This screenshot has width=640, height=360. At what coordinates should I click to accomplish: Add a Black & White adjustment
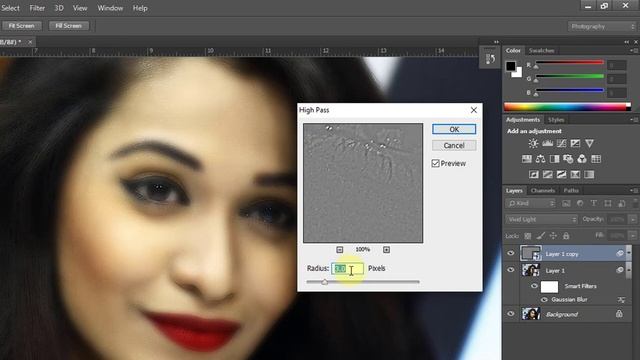(x=554, y=159)
